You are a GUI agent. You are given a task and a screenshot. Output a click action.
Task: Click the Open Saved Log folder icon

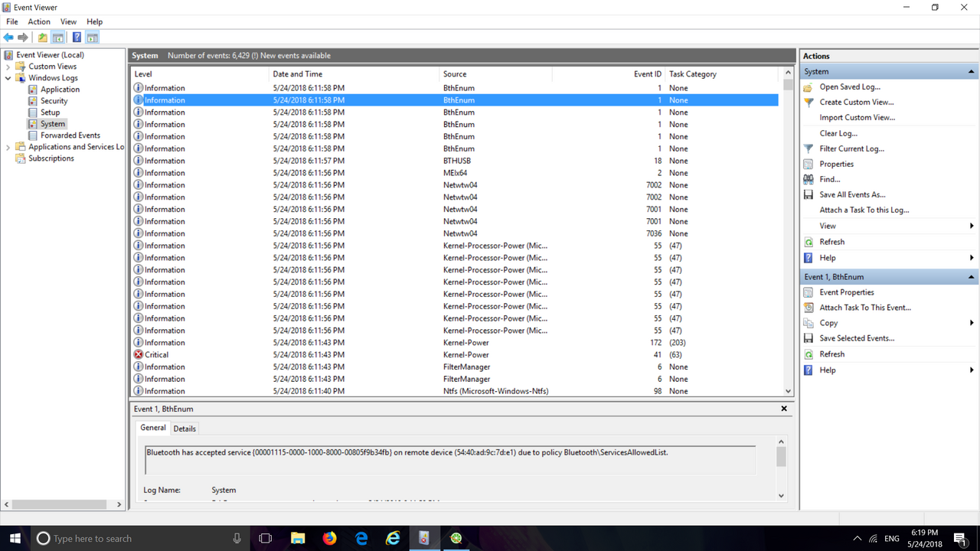pos(808,87)
